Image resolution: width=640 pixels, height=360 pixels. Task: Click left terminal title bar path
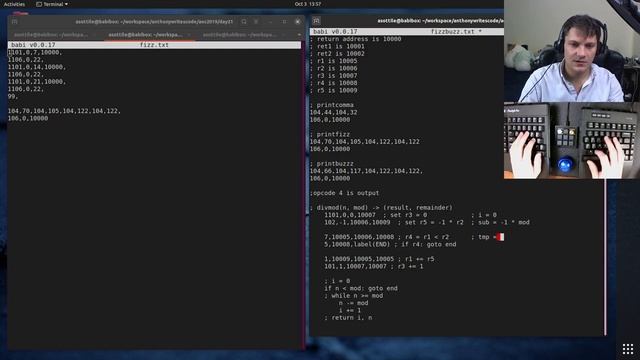point(154,22)
